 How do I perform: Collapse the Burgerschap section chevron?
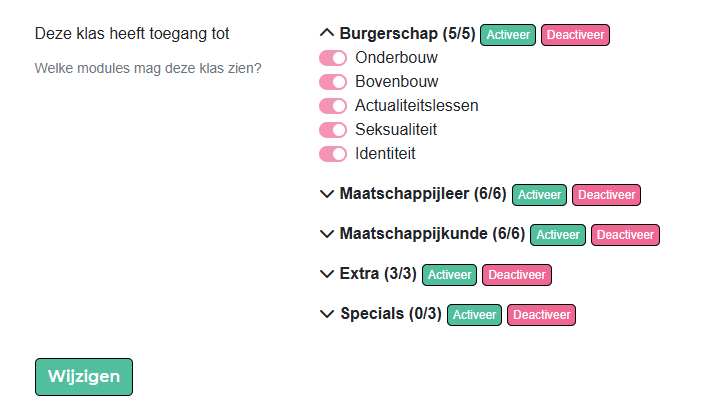327,33
